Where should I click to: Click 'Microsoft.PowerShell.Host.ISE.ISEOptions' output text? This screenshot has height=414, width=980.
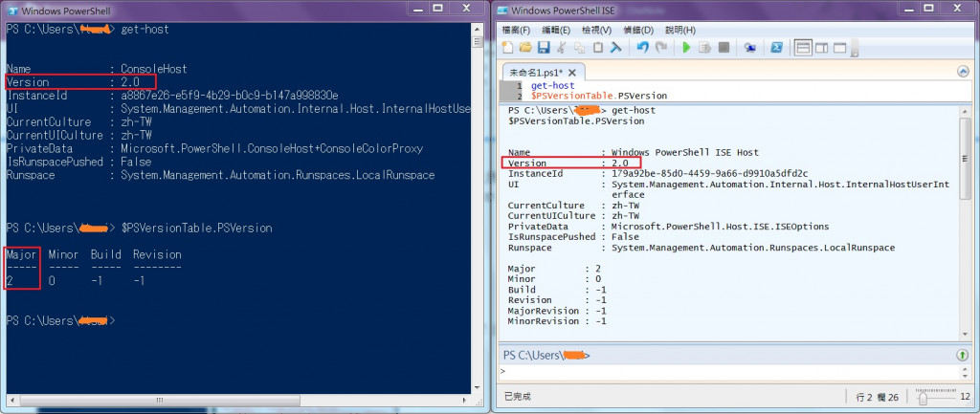pyautogui.click(x=720, y=226)
